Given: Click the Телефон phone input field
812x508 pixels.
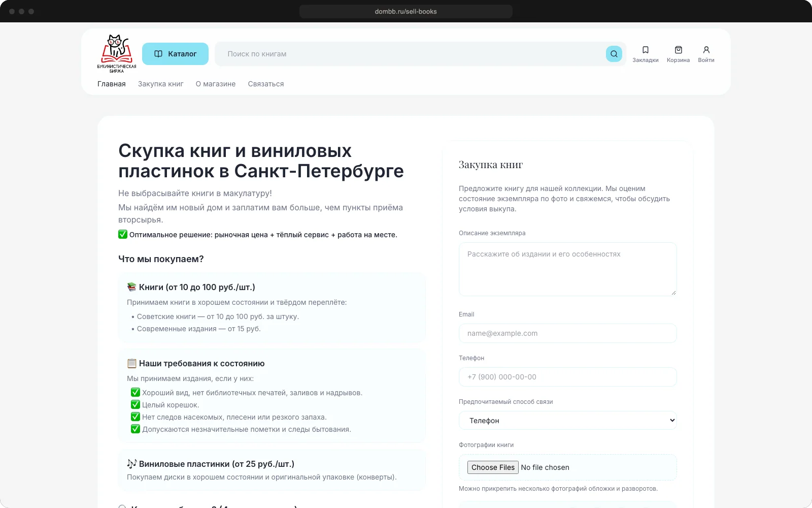Looking at the screenshot, I should [567, 377].
